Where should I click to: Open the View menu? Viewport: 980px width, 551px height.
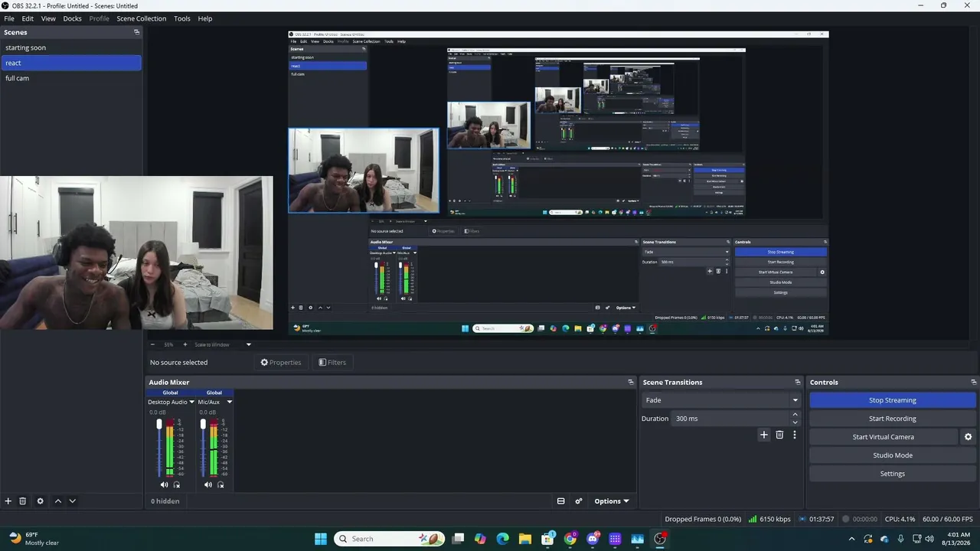pos(48,18)
